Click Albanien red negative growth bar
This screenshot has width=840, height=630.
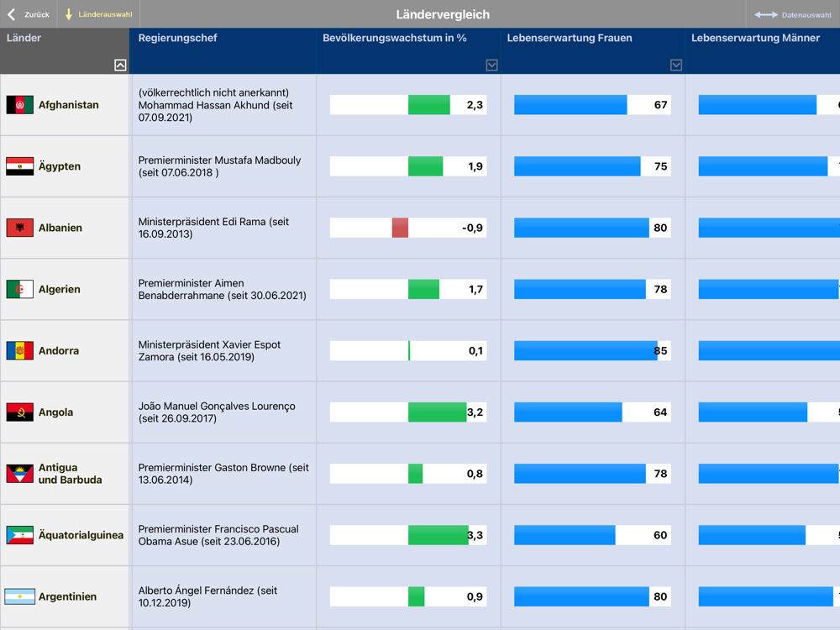[400, 228]
